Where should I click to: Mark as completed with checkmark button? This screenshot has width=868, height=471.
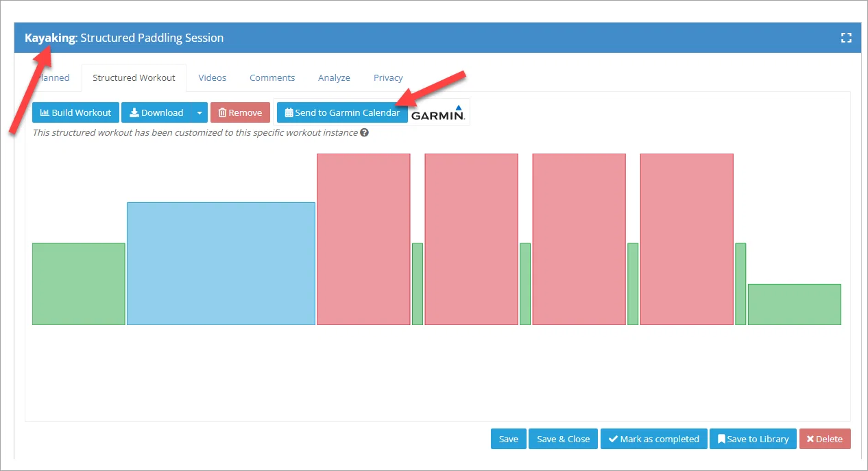point(654,439)
